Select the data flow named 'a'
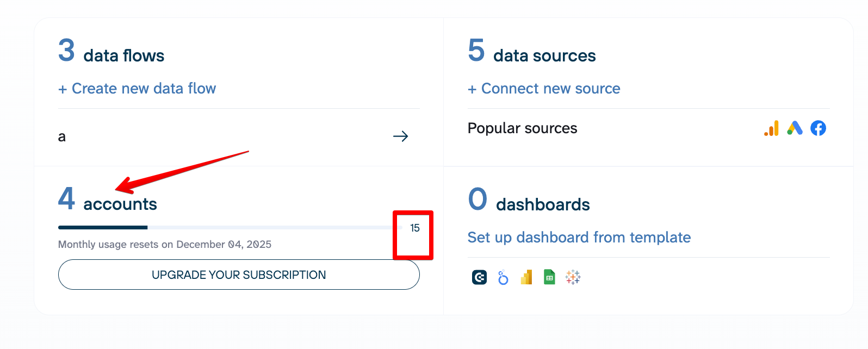868x349 pixels. (62, 137)
